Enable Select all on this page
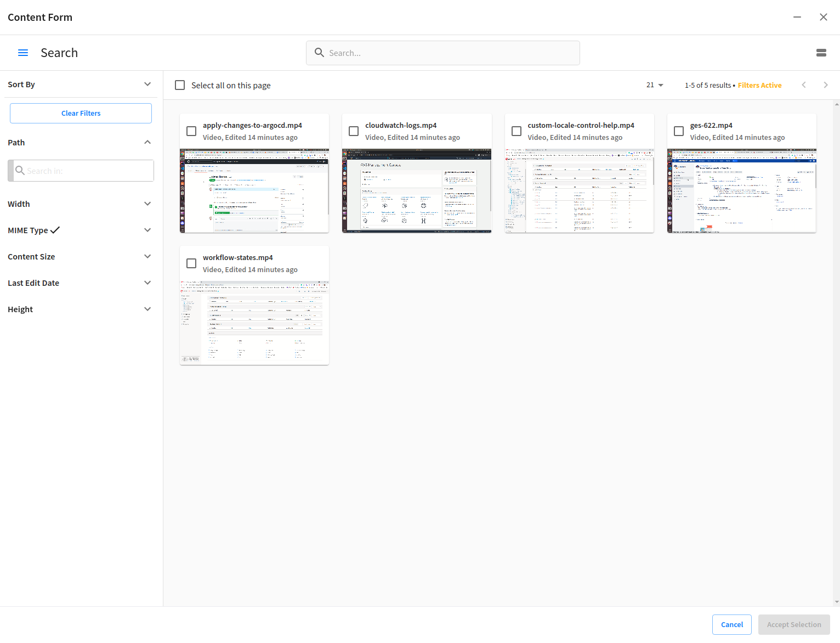The image size is (840, 643). pos(180,85)
